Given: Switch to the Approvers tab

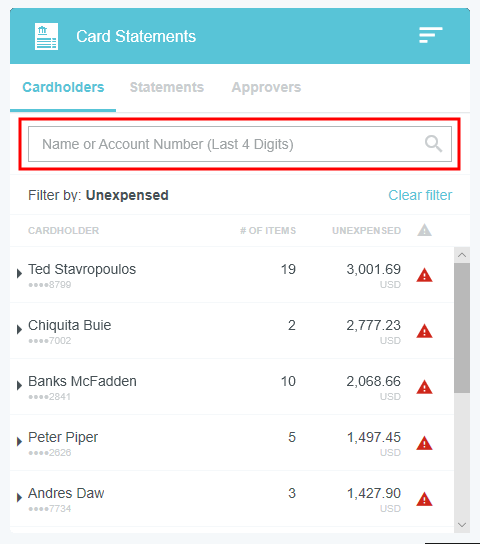Looking at the screenshot, I should pos(266,87).
